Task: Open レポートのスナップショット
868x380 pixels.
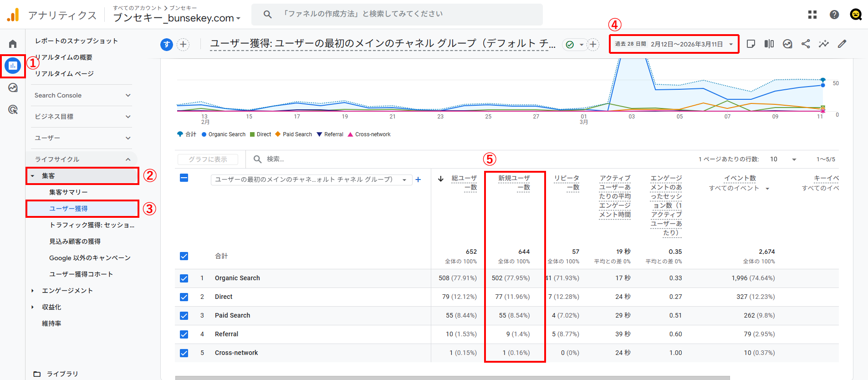Action: click(77, 41)
